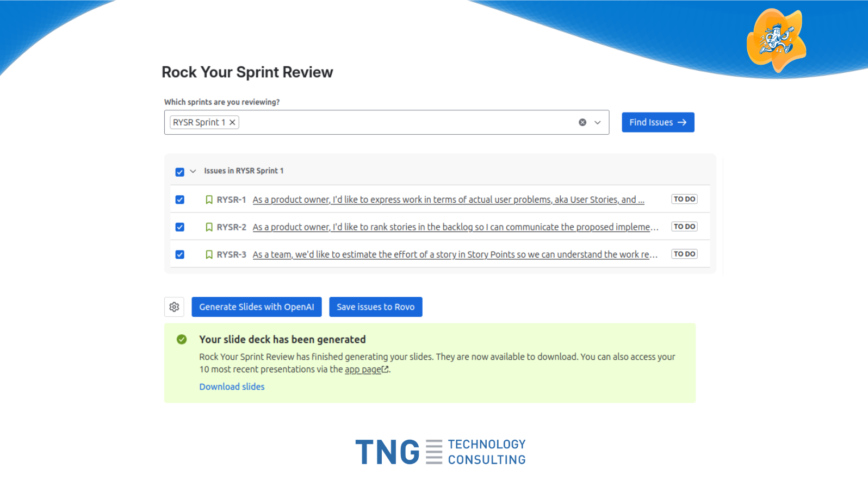Click the Download slides link
This screenshot has height=487, width=868.
[232, 386]
